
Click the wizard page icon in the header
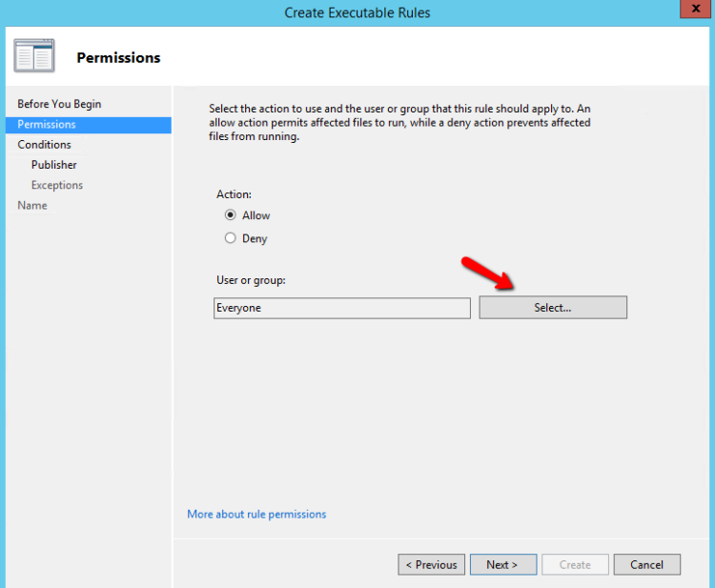34,56
